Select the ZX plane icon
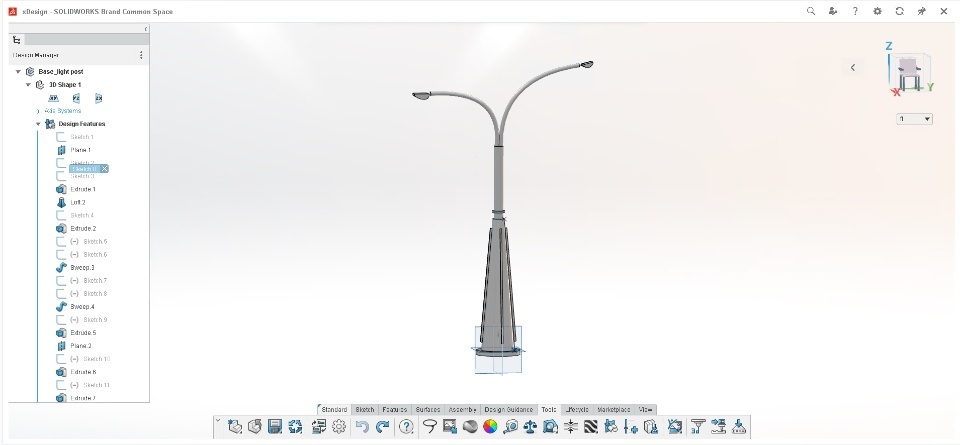The image size is (960, 445). coord(98,98)
